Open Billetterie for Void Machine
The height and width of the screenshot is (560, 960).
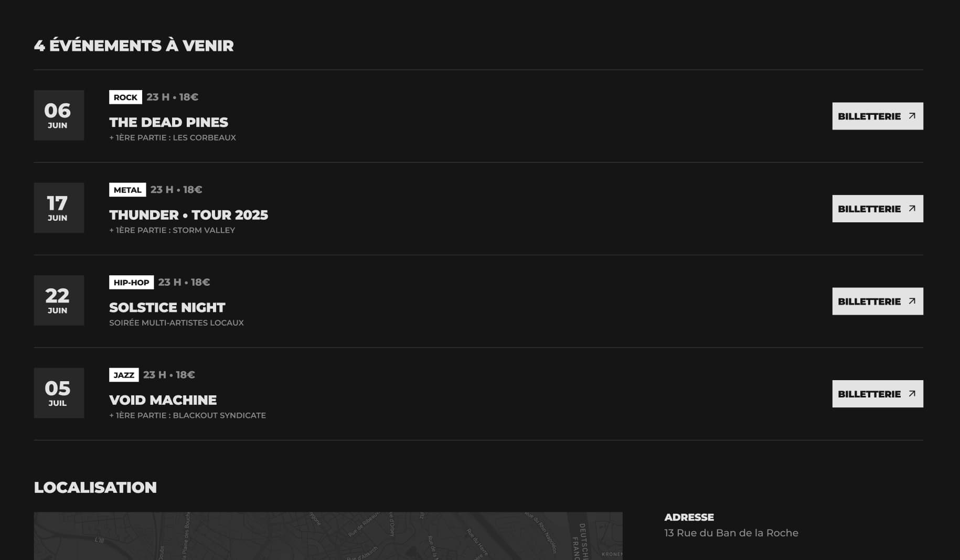click(878, 394)
